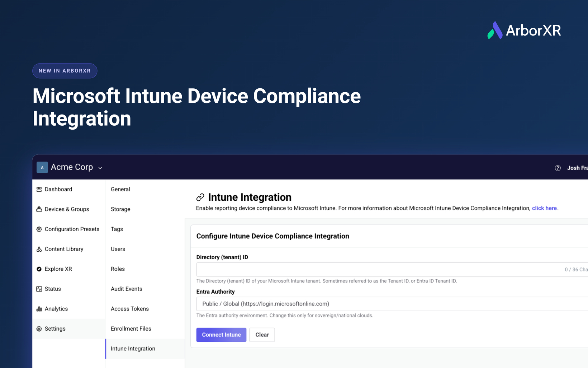Viewport: 588px width, 368px height.
Task: Click the "Intune Integration" page heading
Action: pos(250,197)
